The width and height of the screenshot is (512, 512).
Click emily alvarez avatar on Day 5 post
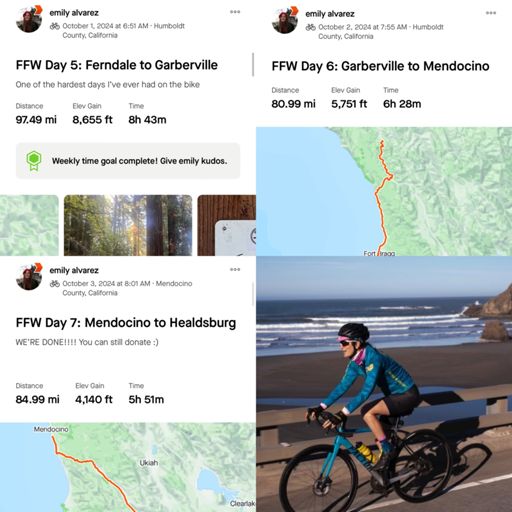(29, 19)
